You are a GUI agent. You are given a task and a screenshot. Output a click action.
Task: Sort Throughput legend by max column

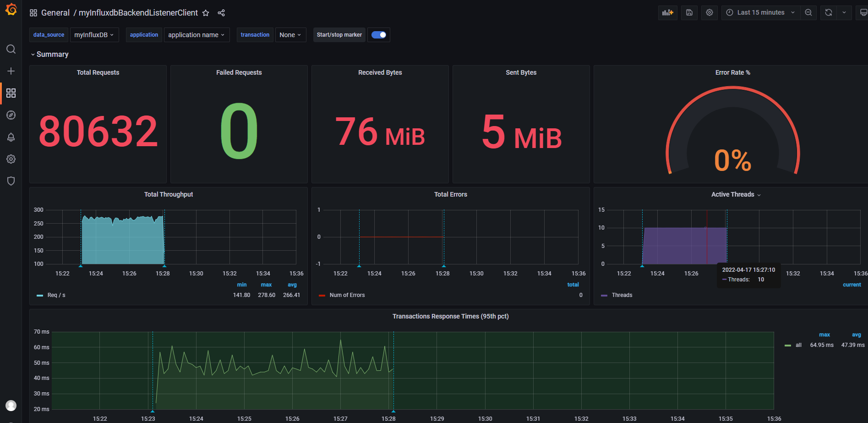coord(266,285)
